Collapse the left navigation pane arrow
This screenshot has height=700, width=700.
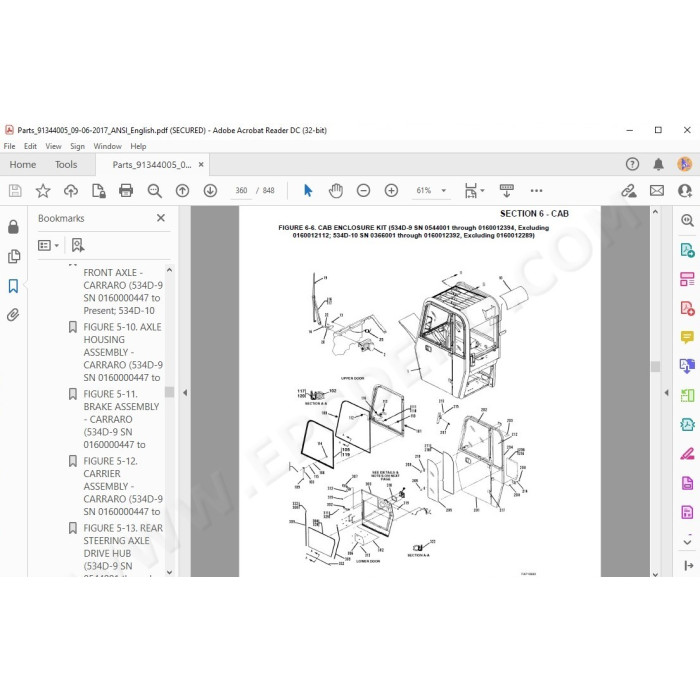click(185, 392)
